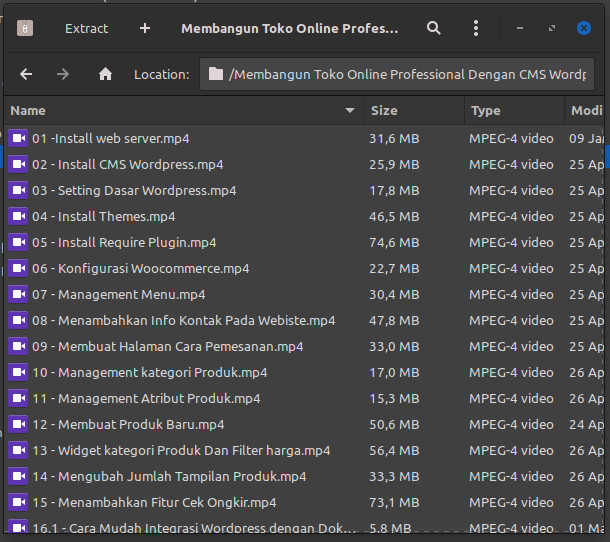This screenshot has width=610, height=542.
Task: Click video icon of 09 - Membuat Halaman Cara Pemesanan
Action: (x=18, y=346)
